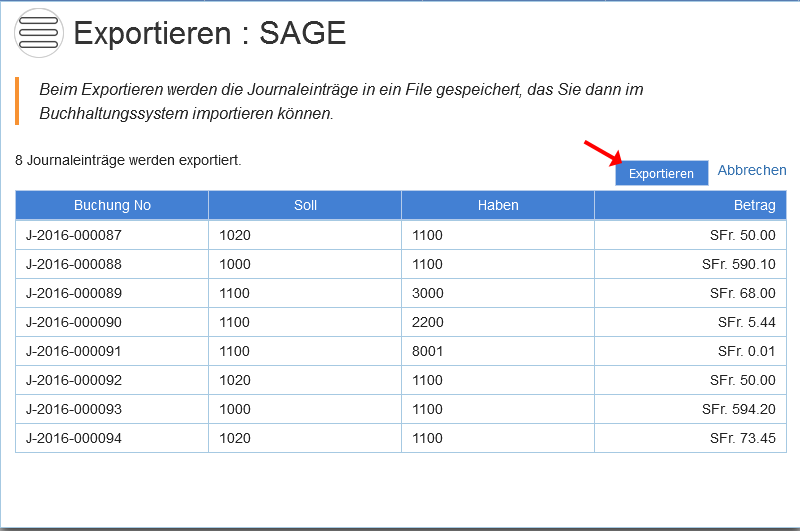Viewport: 800px width, 531px height.
Task: Select entry J-2016-000091
Action: [74, 351]
